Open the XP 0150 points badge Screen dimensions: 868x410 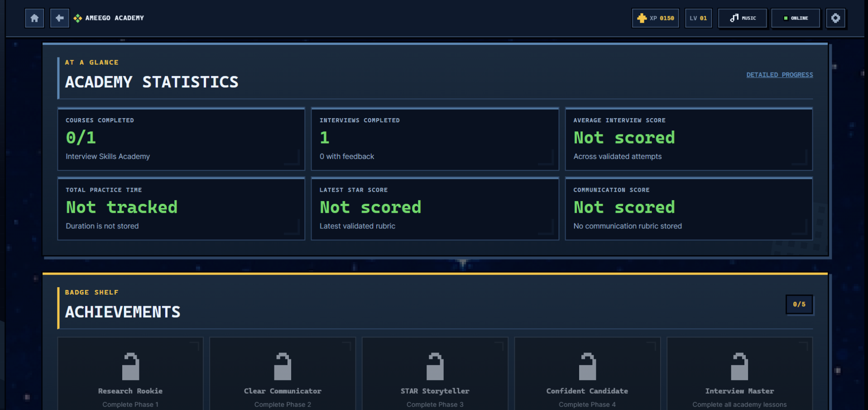pos(655,18)
